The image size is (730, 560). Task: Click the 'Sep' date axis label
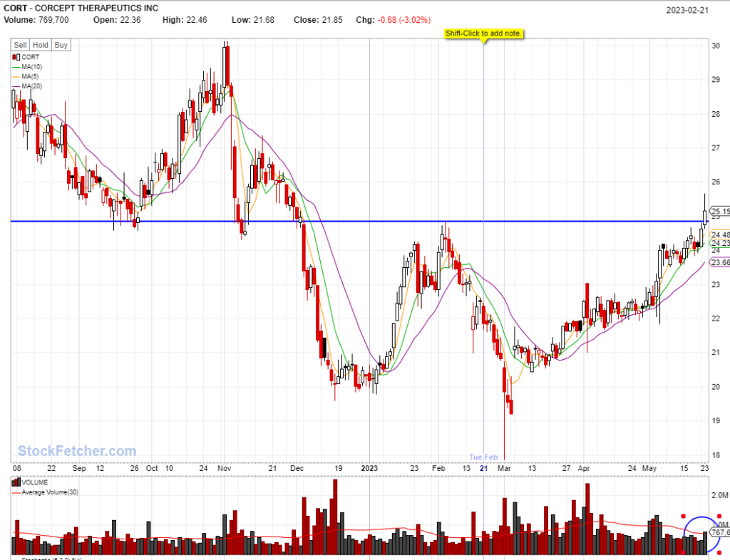[x=79, y=468]
